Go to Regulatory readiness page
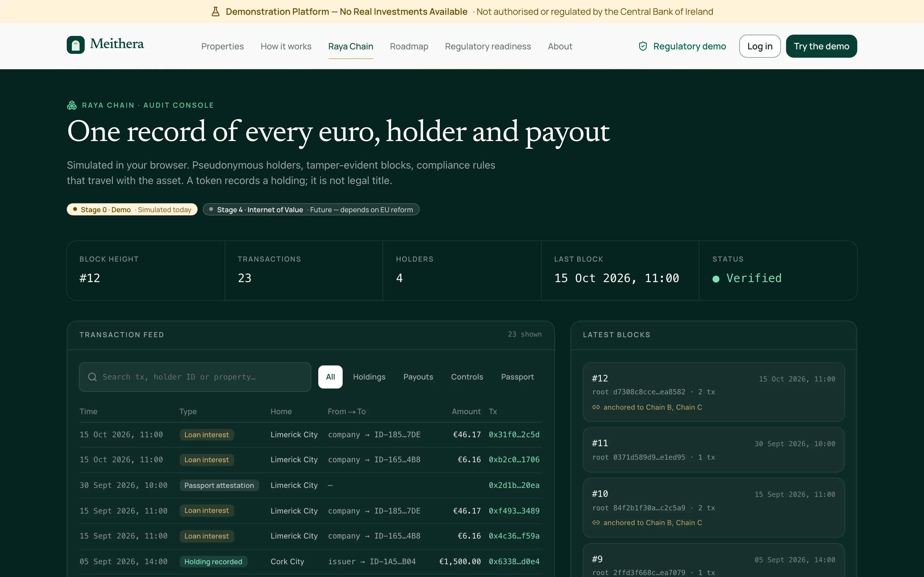This screenshot has width=924, height=577. [488, 46]
